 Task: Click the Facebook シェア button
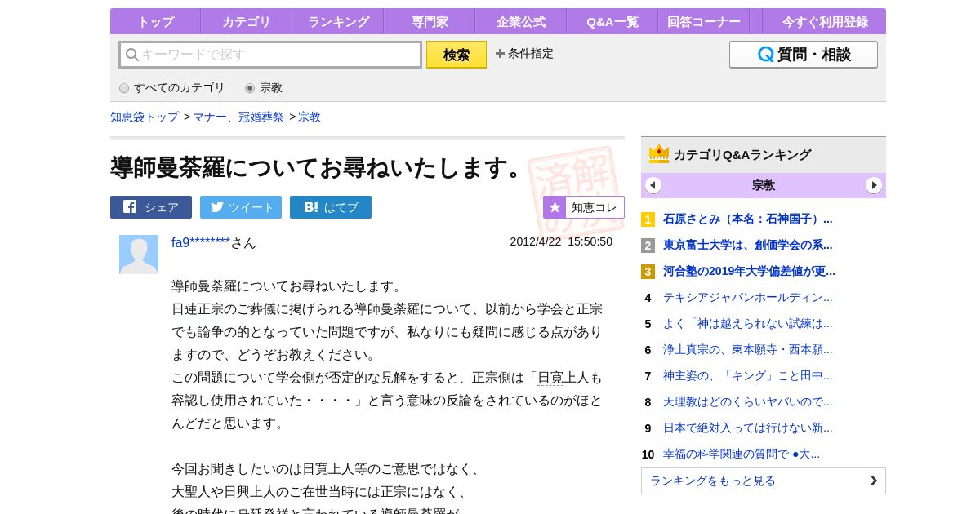coord(151,207)
